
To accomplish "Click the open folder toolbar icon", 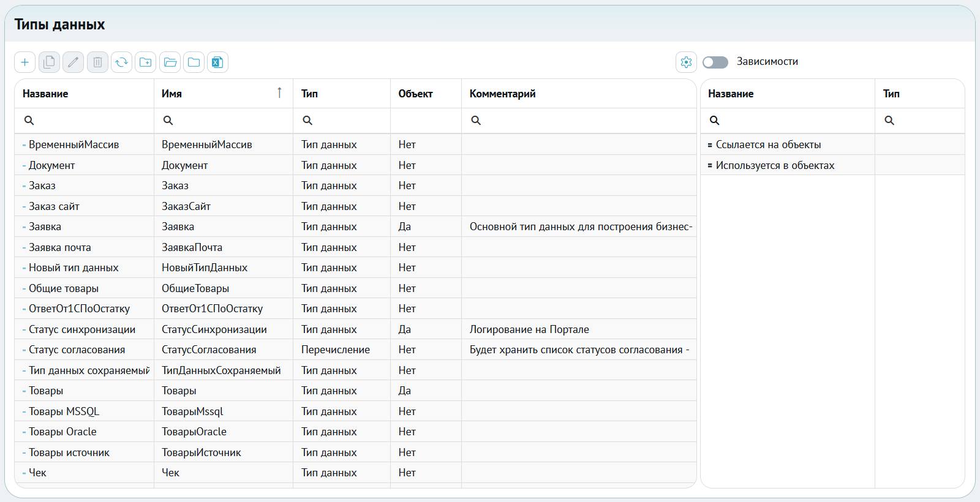I will (x=170, y=62).
